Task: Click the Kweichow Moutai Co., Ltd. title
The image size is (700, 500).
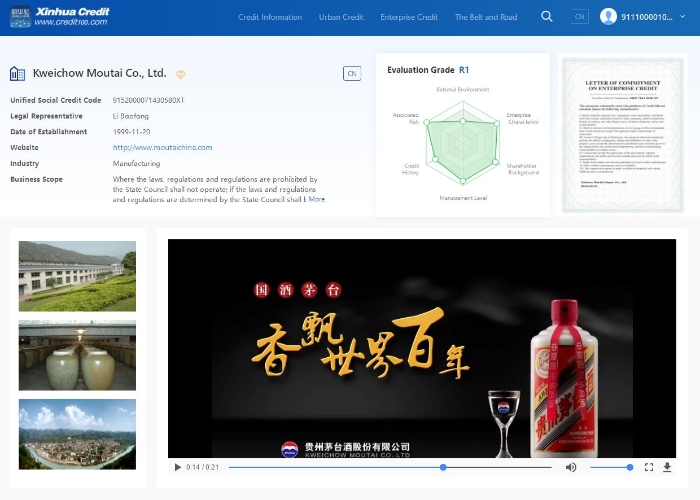Action: coord(100,73)
